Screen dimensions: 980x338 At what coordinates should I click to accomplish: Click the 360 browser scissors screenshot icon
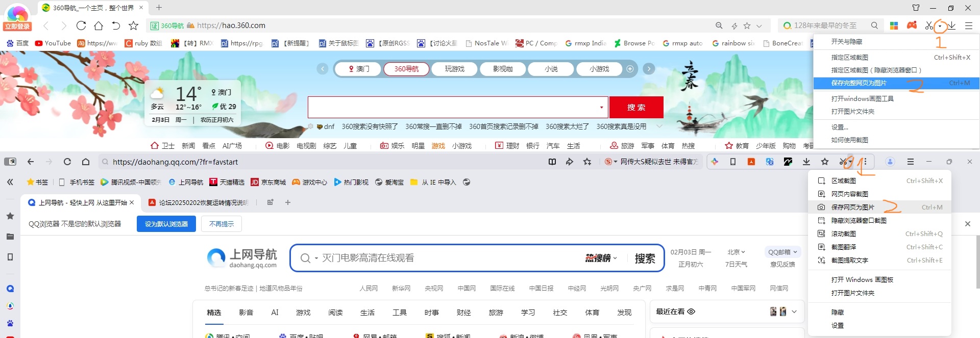tap(929, 25)
